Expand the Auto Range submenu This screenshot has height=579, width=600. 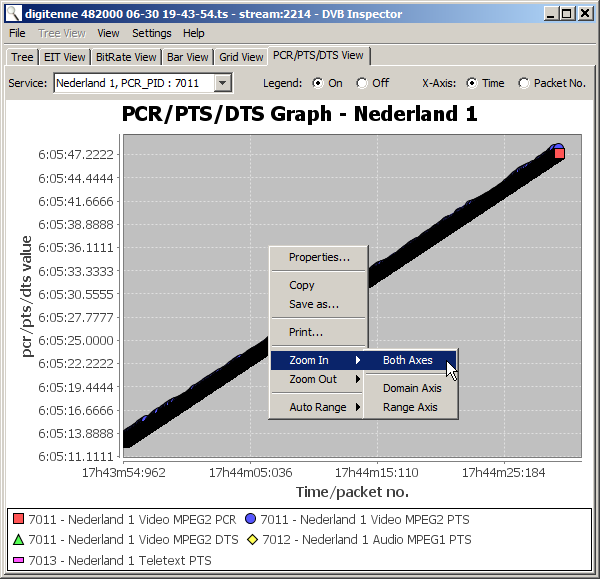[x=318, y=407]
